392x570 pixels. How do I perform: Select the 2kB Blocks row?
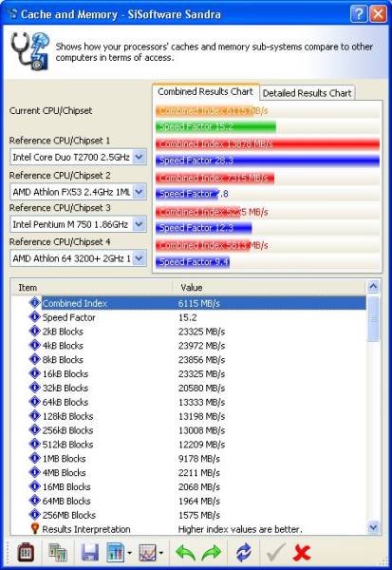coord(189,332)
